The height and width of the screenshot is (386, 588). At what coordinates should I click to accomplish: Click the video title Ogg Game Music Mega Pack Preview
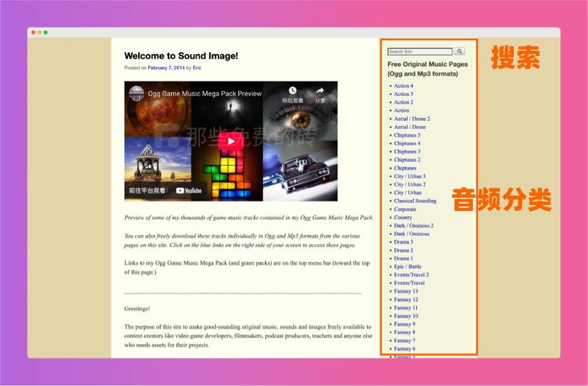coord(204,94)
